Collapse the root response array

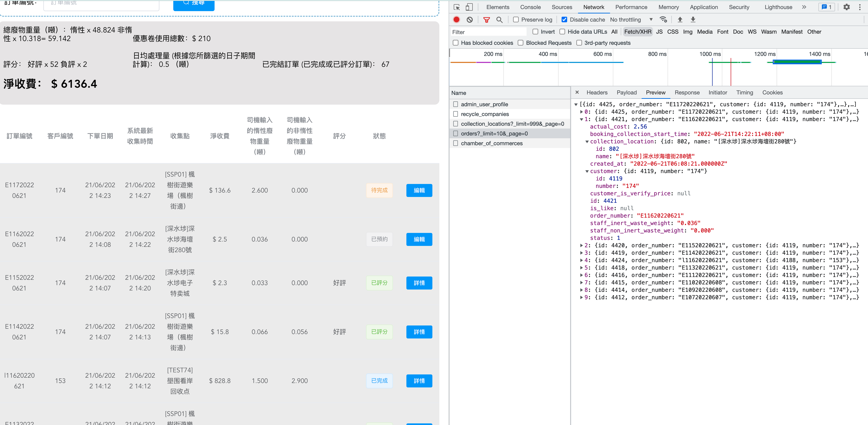point(576,104)
